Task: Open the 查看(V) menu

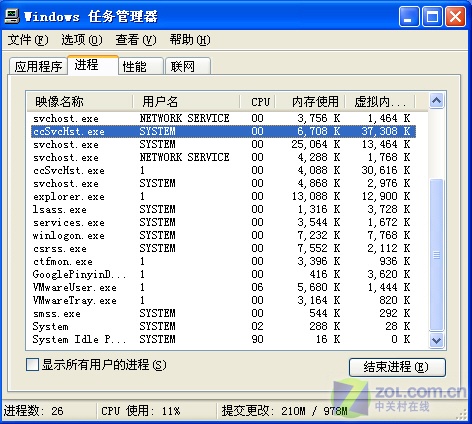Action: tap(136, 40)
